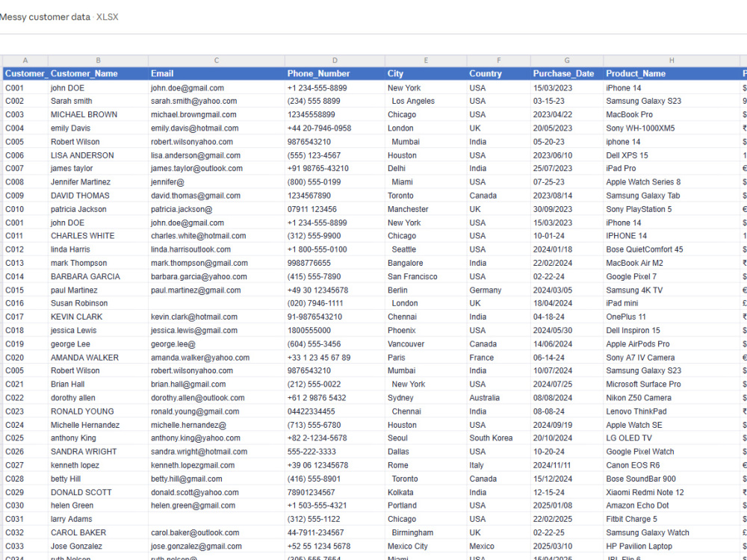This screenshot has width=747, height=560.
Task: Select the cell 'MICHAEL BROWN'
Action: click(x=98, y=115)
